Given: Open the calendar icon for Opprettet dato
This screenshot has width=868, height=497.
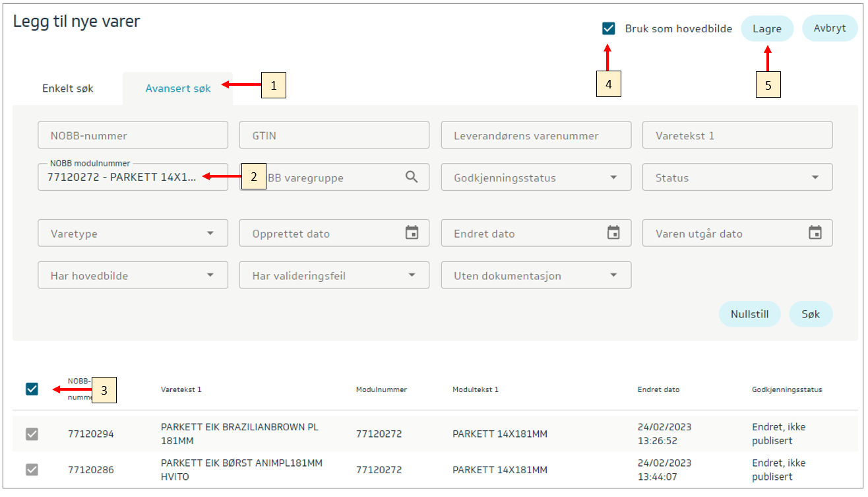Looking at the screenshot, I should [x=412, y=233].
